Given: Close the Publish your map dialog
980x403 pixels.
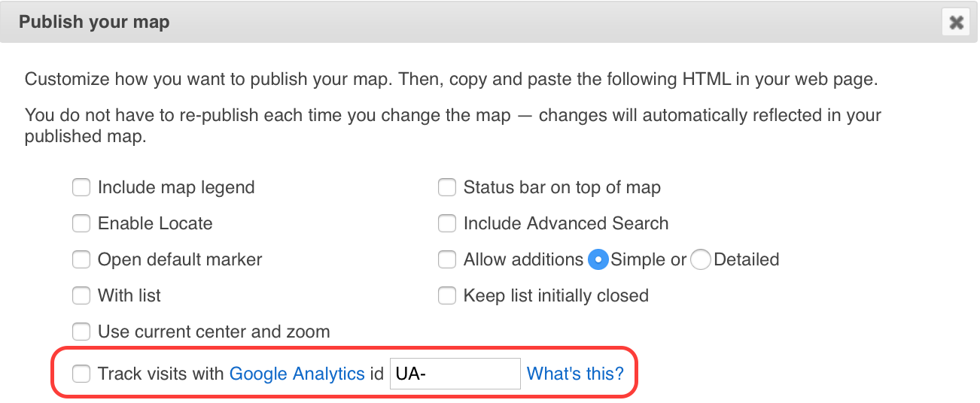Looking at the screenshot, I should point(956,23).
